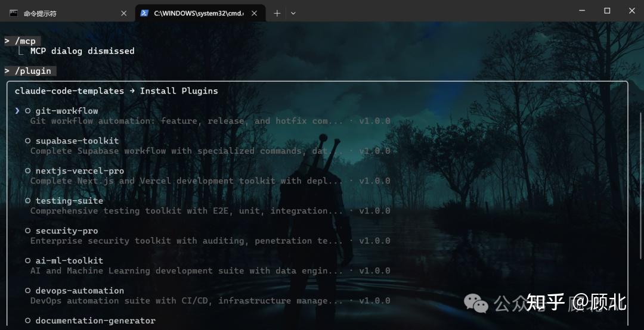Click the security-pro plugin name
The height and width of the screenshot is (330, 644).
pos(67,231)
